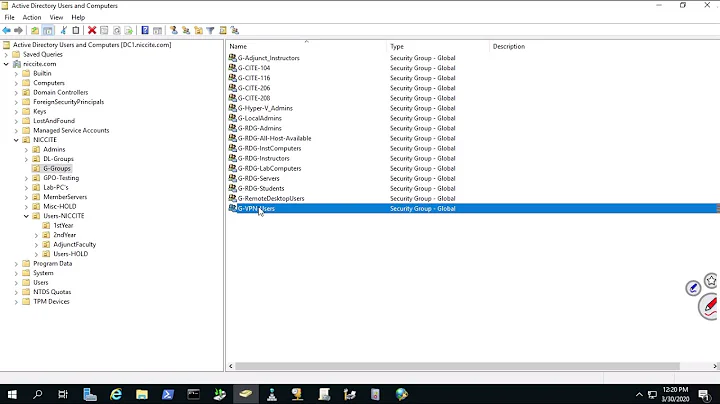The height and width of the screenshot is (404, 720).
Task: Launch Internet Explorer from the taskbar
Action: [116, 394]
